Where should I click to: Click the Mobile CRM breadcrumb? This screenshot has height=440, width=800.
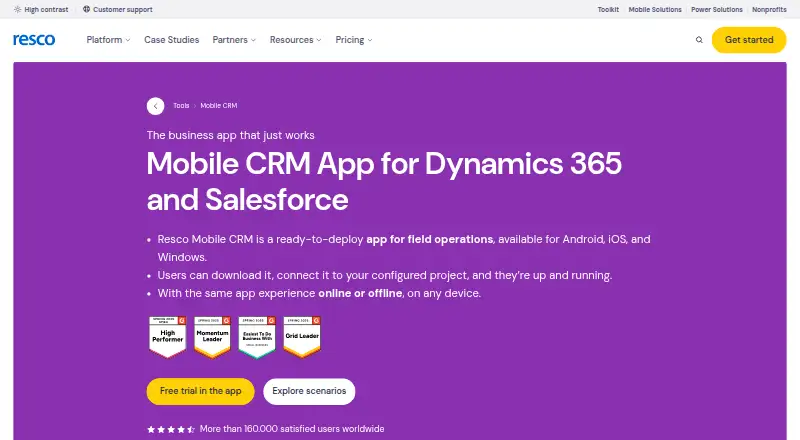218,106
